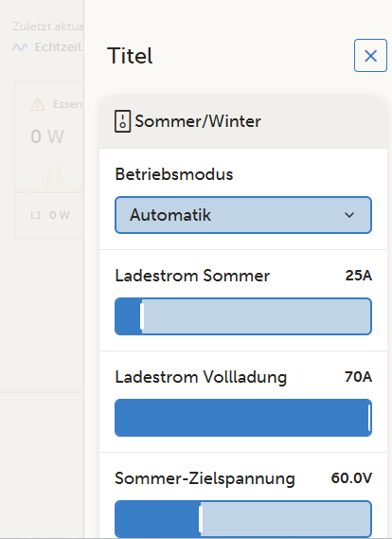The height and width of the screenshot is (539, 392).
Task: Click the Ladestrom Sommer slider track
Action: (243, 316)
